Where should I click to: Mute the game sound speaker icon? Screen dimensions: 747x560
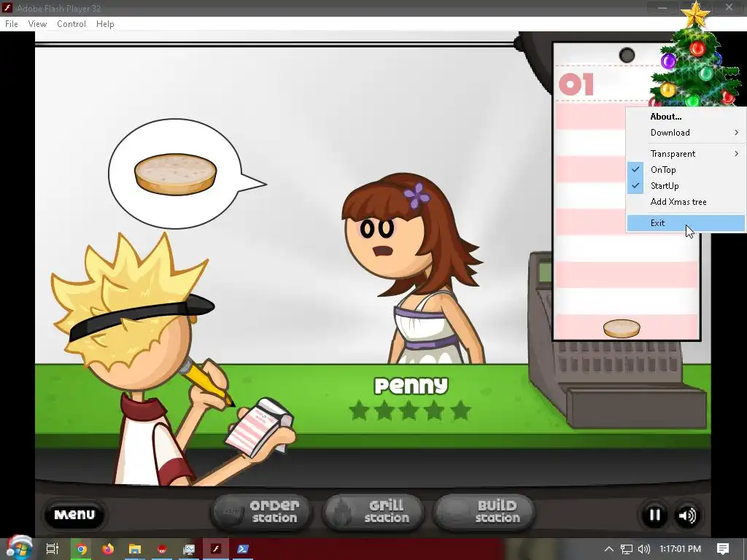(687, 516)
